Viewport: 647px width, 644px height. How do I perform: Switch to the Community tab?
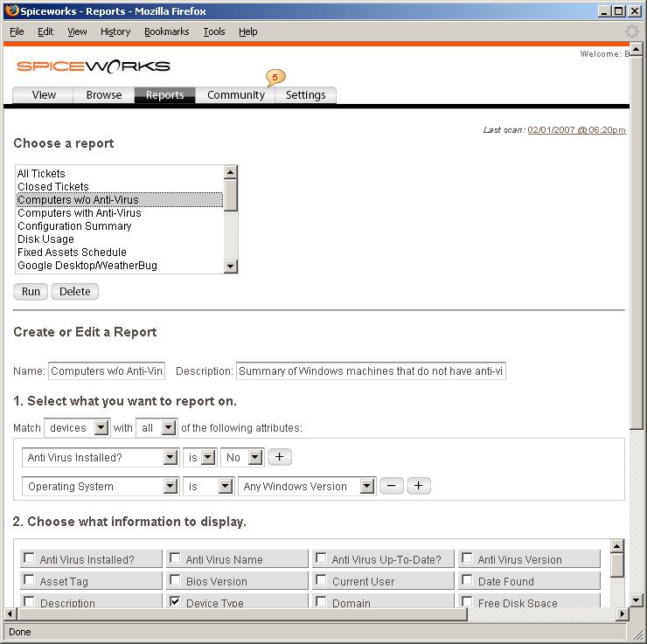[x=235, y=95]
